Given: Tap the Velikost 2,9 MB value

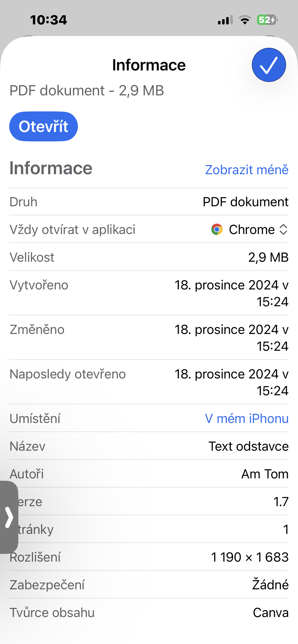Looking at the screenshot, I should pos(268,257).
